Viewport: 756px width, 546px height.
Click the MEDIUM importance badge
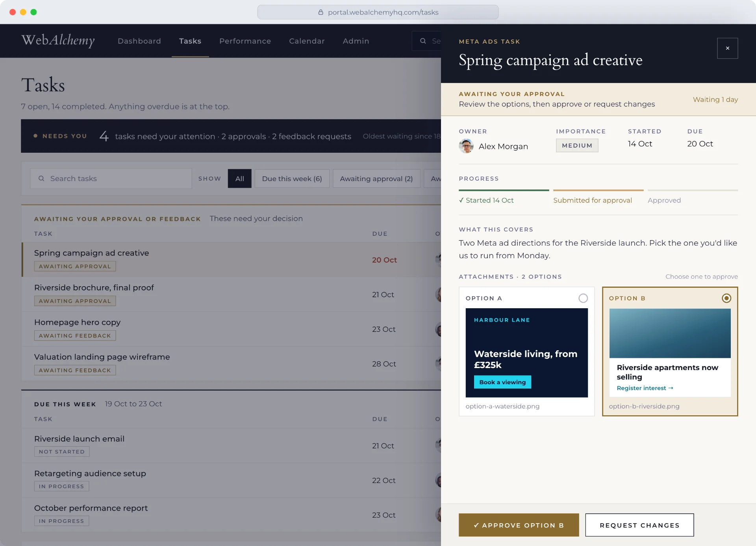coord(577,145)
